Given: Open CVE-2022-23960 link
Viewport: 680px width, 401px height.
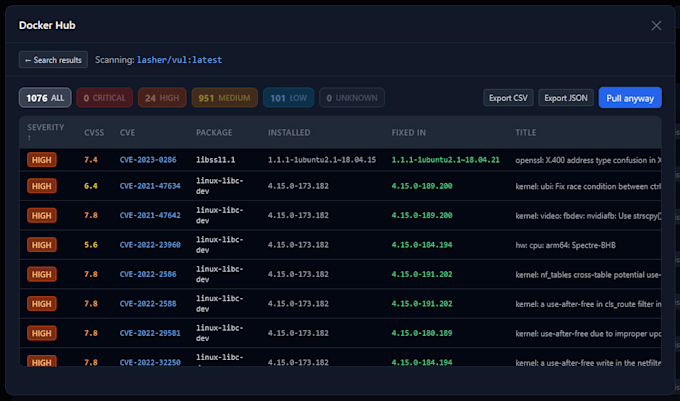Looking at the screenshot, I should (x=150, y=245).
